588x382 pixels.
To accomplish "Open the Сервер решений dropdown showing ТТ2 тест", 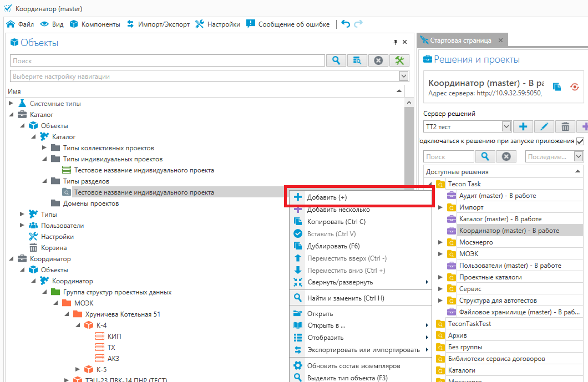I will 506,127.
